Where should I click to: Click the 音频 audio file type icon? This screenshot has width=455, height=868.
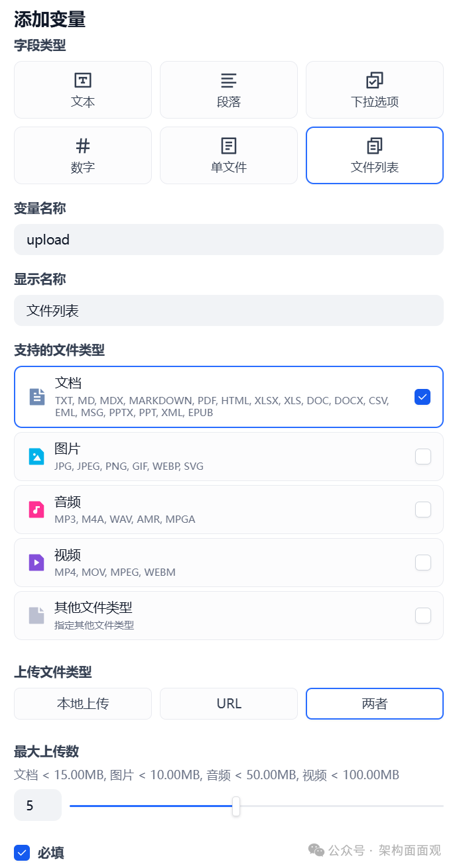click(x=36, y=509)
